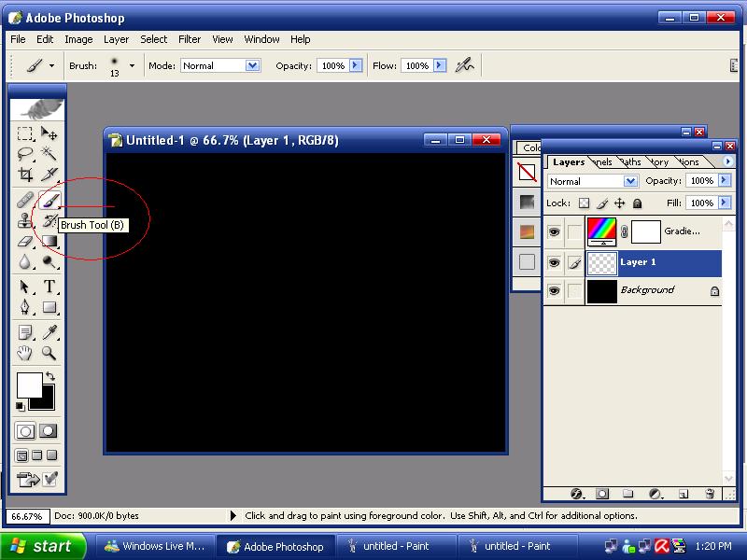
Task: Toggle lock transparent pixels in Layers panel
Action: click(585, 203)
